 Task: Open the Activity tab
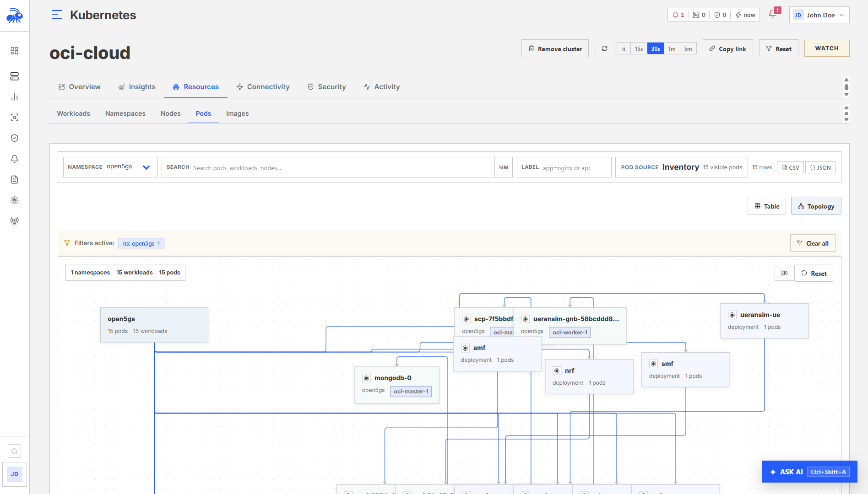(382, 87)
